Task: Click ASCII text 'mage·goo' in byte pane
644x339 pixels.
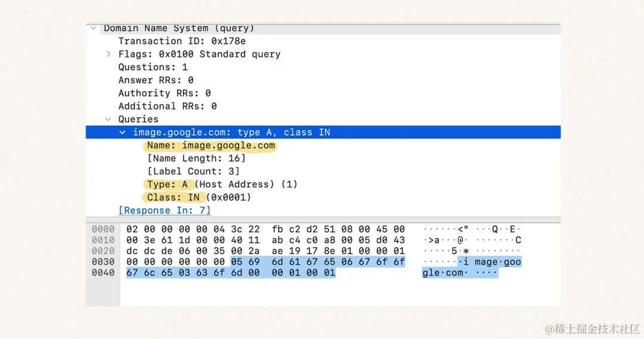Action: point(498,262)
